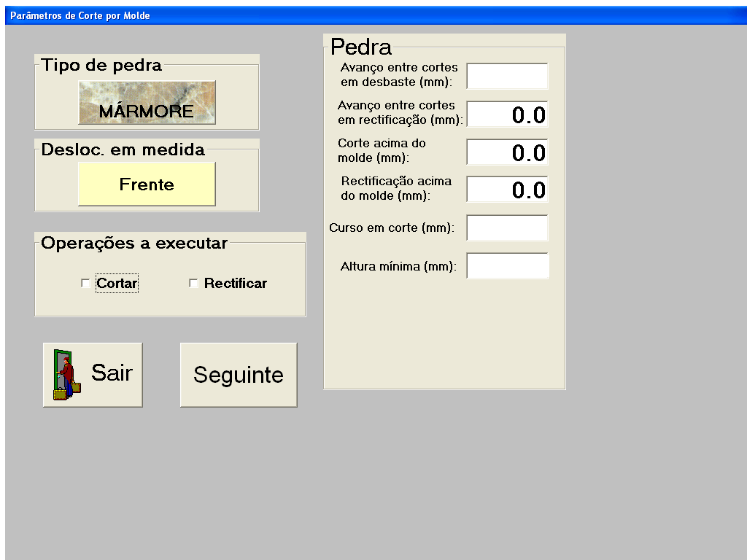
Task: Click the exit icon of man with suitcases
Action: (x=66, y=376)
